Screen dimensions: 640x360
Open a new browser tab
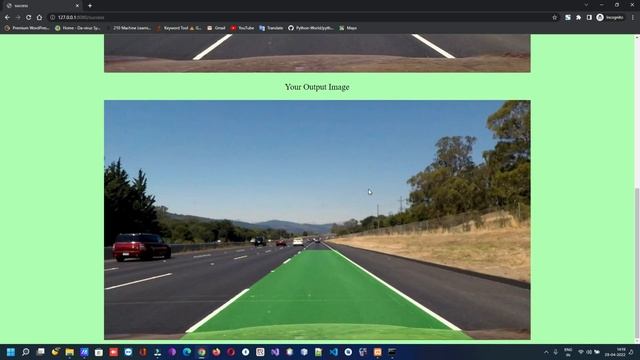coord(90,6)
